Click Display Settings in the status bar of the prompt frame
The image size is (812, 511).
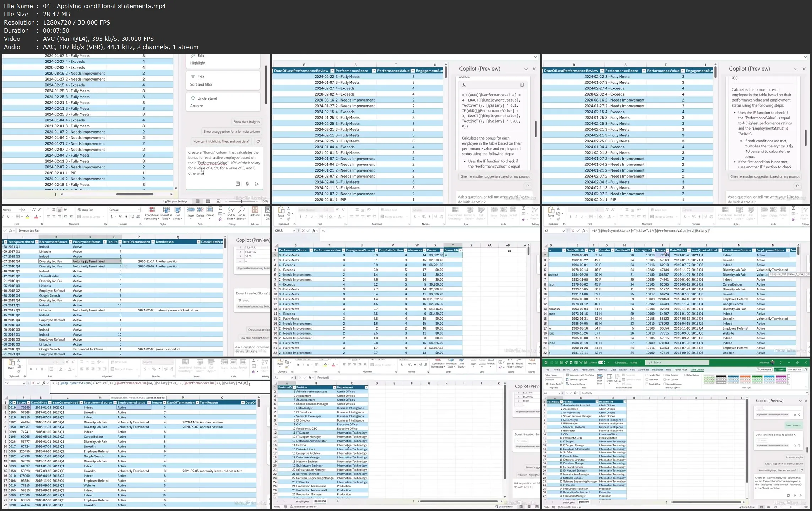point(175,201)
